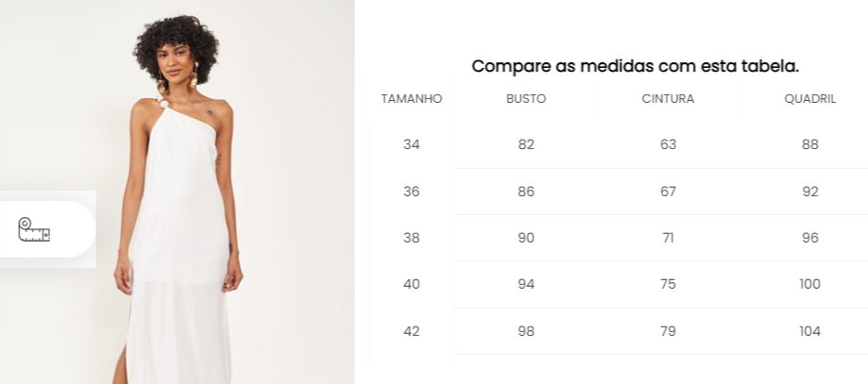Screen dimensions: 868x384
Task: Click bust value 98
Action: pos(526,331)
